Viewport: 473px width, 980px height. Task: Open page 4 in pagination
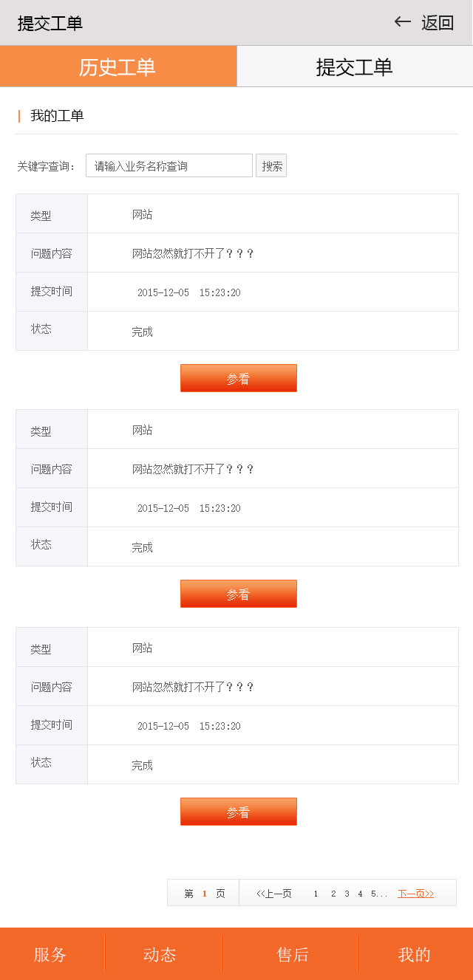coord(360,894)
